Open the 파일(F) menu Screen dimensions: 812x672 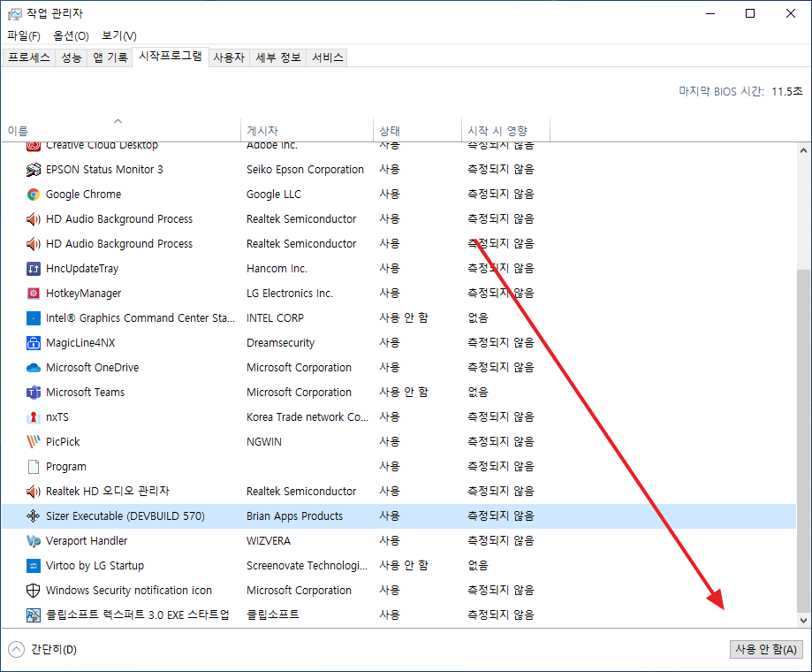click(24, 35)
